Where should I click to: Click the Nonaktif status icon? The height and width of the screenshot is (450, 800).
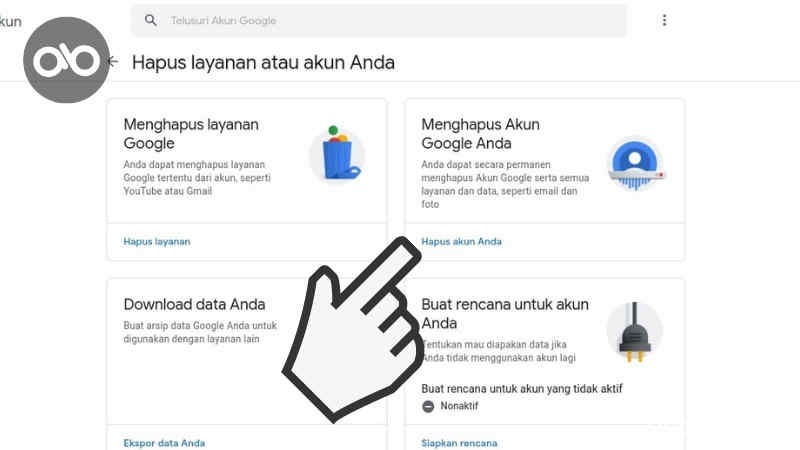[x=428, y=406]
